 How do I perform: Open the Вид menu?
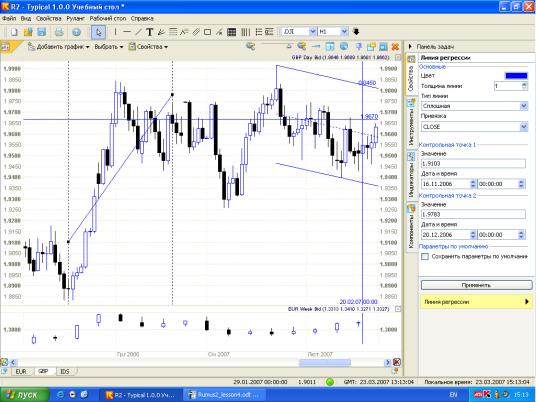tap(26, 18)
